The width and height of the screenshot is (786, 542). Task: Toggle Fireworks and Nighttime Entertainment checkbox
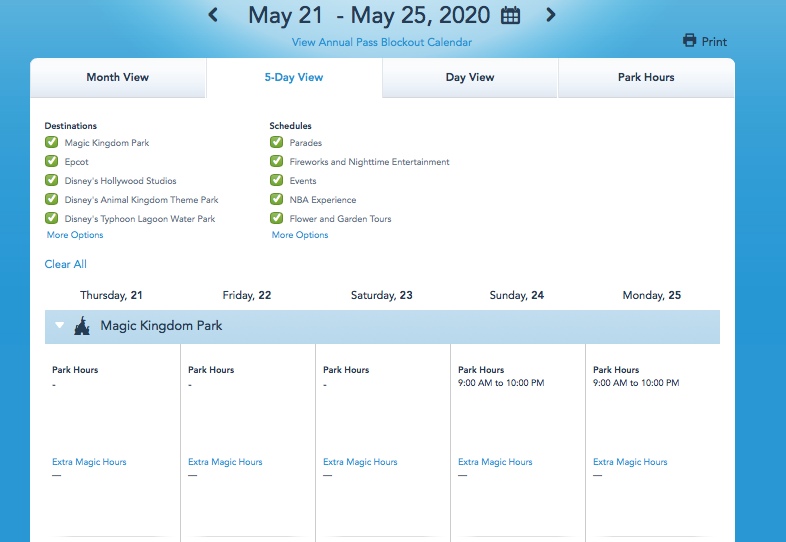(x=276, y=161)
